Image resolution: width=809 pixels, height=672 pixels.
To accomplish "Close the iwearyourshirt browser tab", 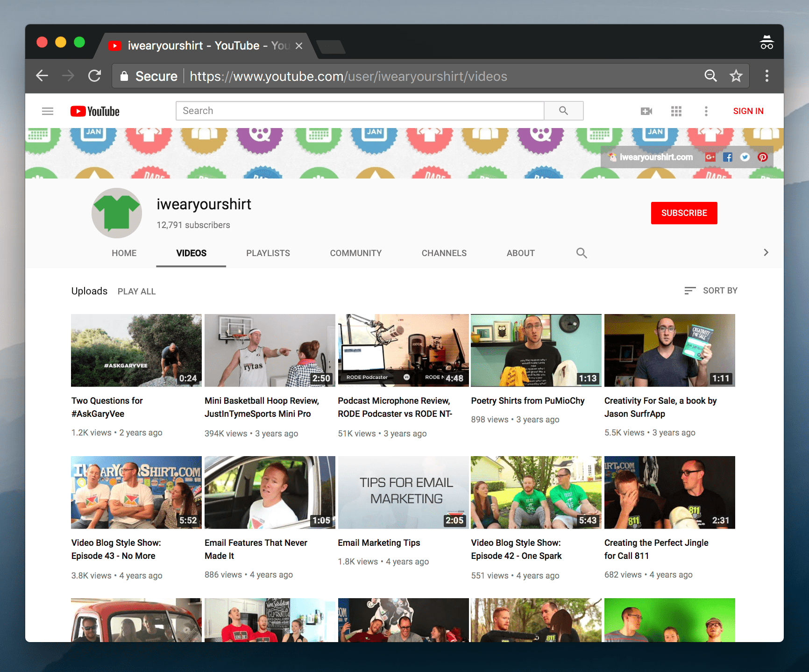I will point(299,46).
